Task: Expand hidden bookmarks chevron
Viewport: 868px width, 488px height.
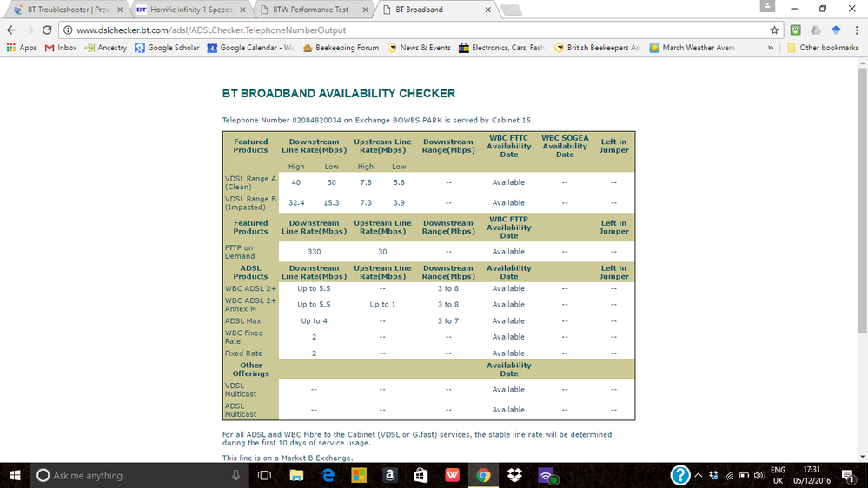Action: (771, 48)
